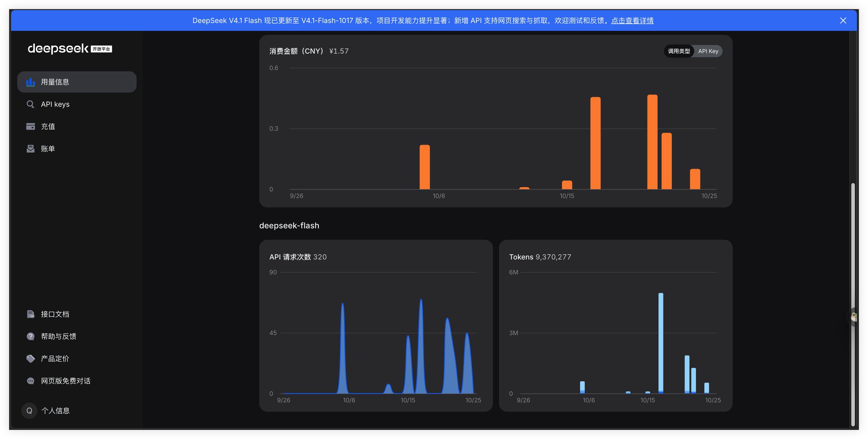Click the chat-bubble icon beside 网页版免费对话
This screenshot has width=868, height=439.
coord(31,381)
